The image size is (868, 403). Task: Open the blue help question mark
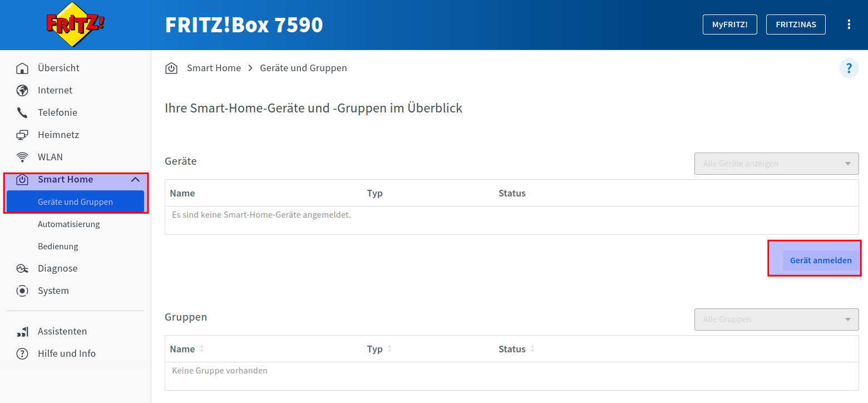[x=849, y=68]
